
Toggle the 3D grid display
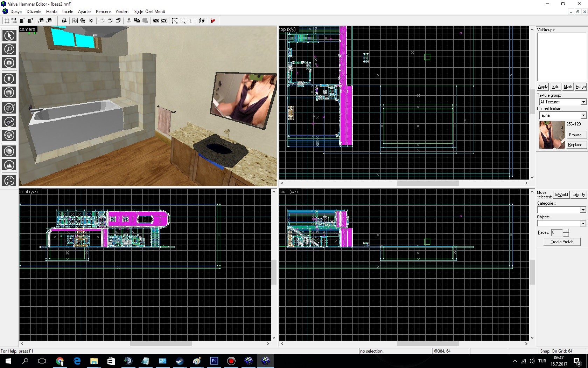(14, 21)
